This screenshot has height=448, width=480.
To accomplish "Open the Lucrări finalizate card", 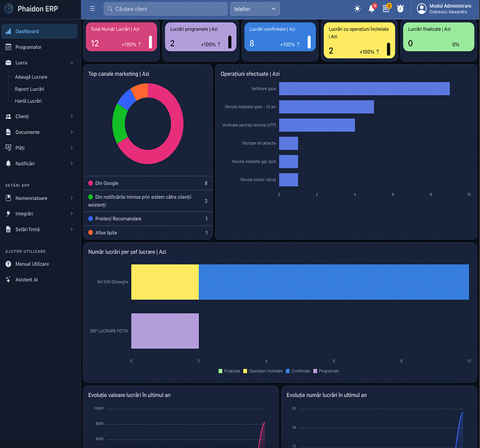I will 438,36.
